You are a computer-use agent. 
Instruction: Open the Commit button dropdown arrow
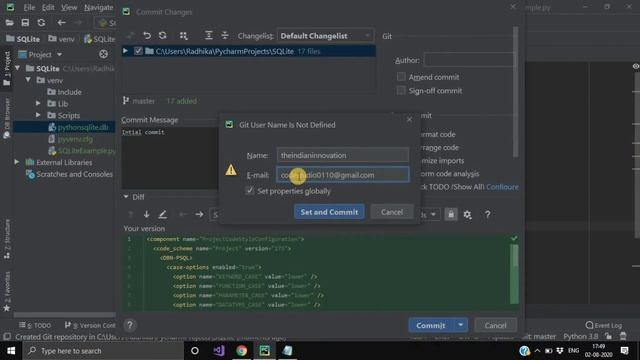(x=460, y=325)
